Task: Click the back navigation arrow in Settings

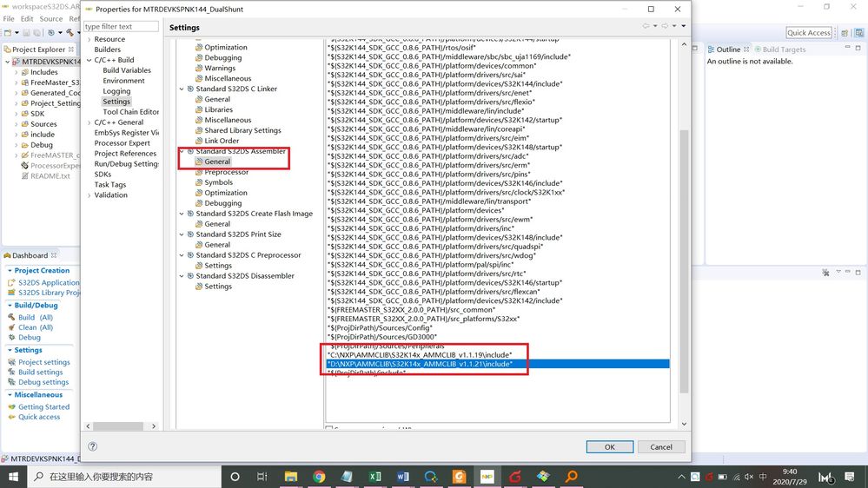Action: 646,26
